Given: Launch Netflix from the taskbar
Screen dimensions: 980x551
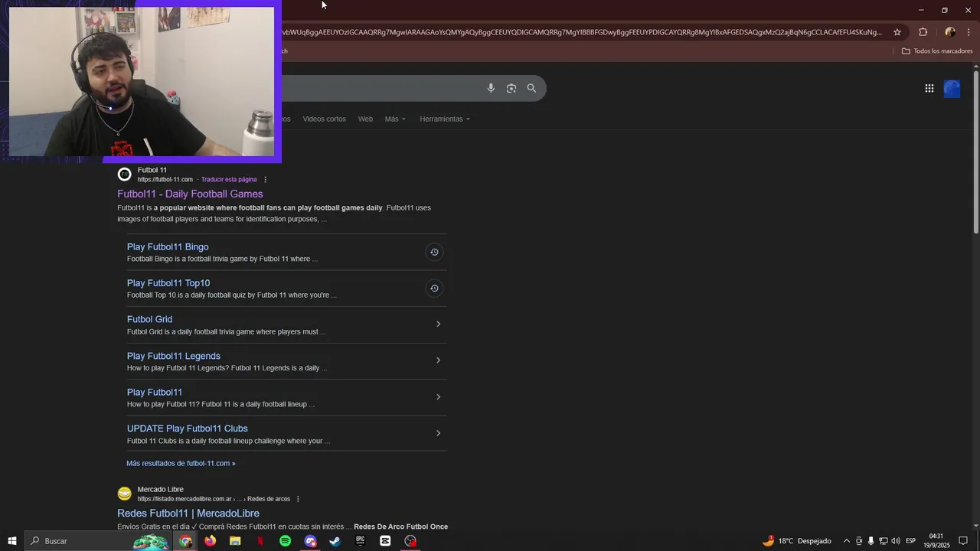Looking at the screenshot, I should [x=260, y=541].
